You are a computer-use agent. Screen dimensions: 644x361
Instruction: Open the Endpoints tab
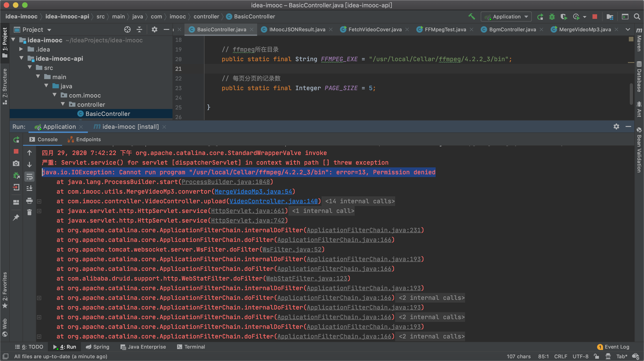(x=84, y=140)
